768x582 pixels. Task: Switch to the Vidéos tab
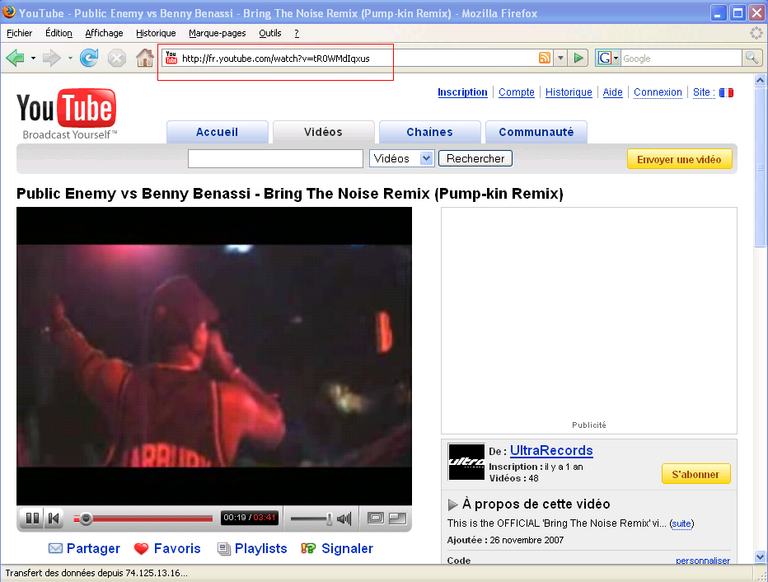(x=323, y=132)
